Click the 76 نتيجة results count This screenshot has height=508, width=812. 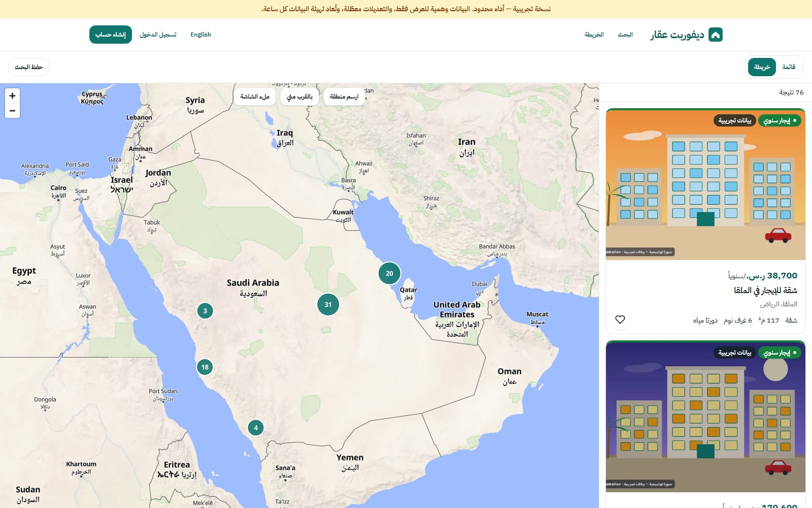tap(791, 92)
